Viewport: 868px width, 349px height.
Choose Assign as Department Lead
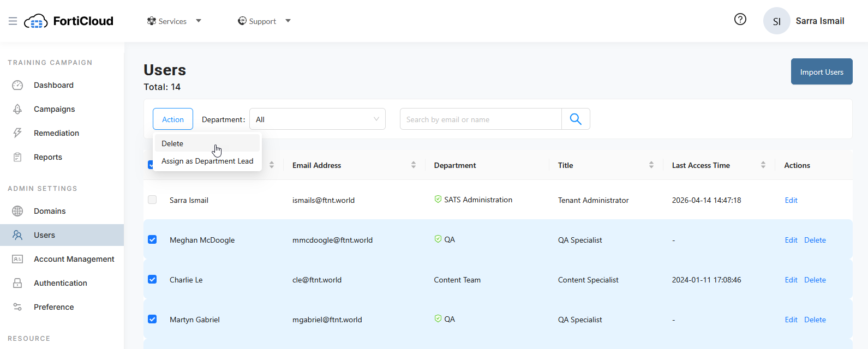click(207, 161)
